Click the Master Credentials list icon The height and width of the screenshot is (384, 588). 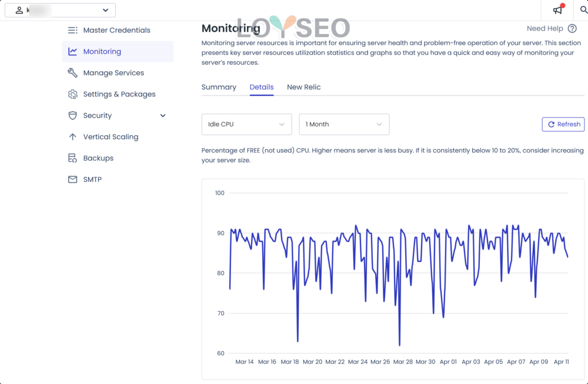[72, 30]
